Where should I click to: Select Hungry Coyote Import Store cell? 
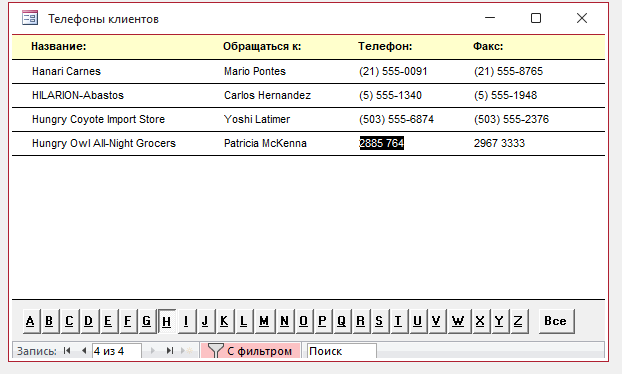[x=98, y=119]
